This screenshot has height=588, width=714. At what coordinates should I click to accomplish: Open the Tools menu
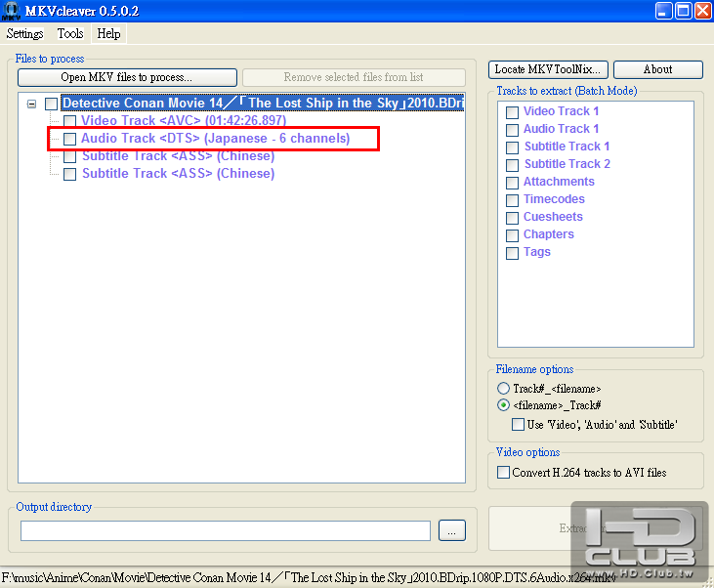(x=70, y=34)
